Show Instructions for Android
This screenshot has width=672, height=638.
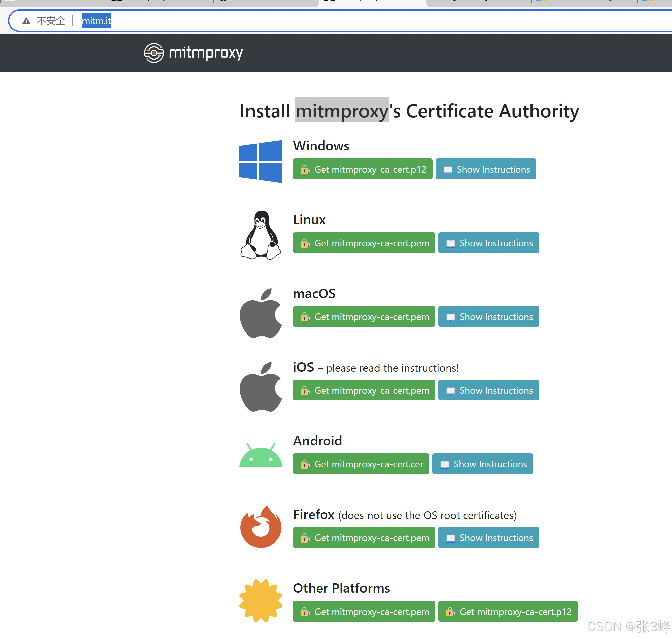pyautogui.click(x=482, y=464)
